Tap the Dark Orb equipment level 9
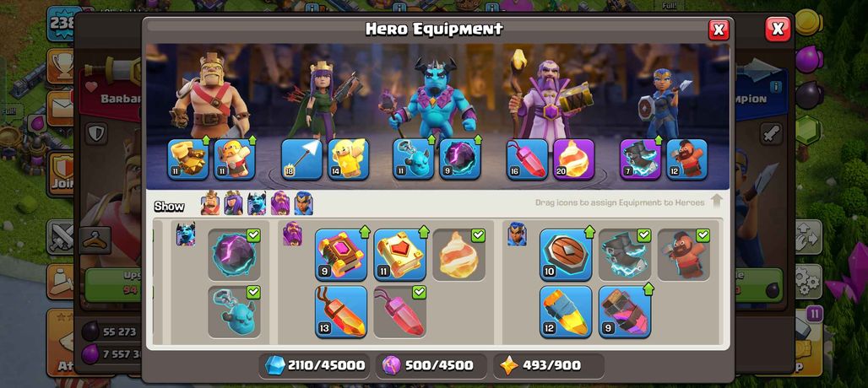 (x=460, y=159)
